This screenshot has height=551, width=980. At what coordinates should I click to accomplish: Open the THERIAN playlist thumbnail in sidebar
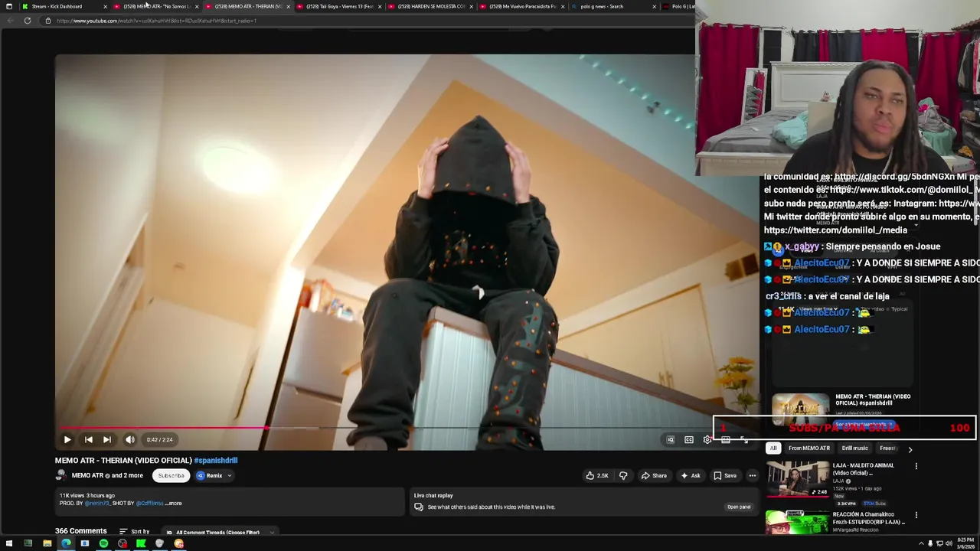pyautogui.click(x=800, y=411)
